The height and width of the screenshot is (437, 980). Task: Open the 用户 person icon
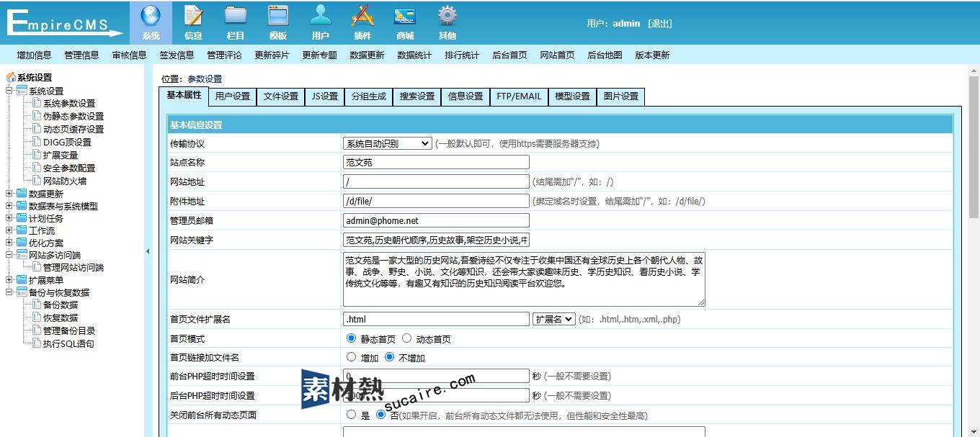pyautogui.click(x=321, y=16)
